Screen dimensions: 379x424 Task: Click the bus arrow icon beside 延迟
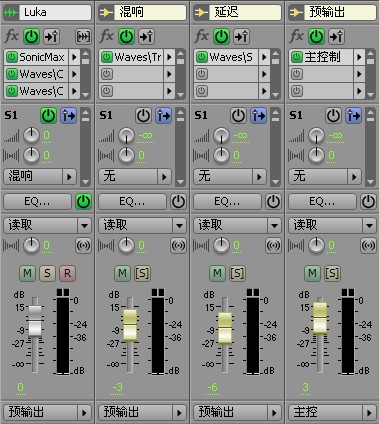pos(201,13)
